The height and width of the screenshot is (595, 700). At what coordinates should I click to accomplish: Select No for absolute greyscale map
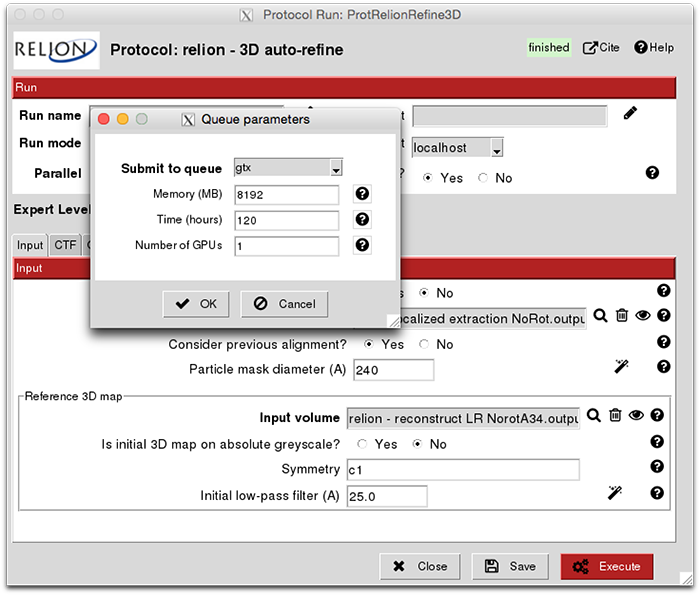[419, 444]
